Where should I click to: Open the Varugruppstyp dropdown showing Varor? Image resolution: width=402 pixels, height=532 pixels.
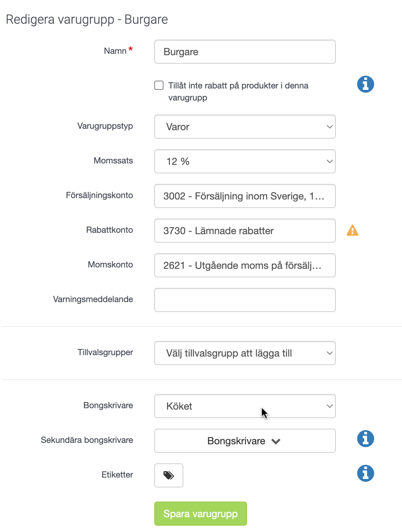(245, 127)
